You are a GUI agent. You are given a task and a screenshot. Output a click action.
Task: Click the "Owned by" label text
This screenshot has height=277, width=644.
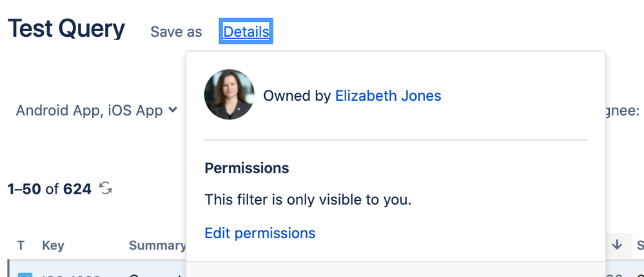pos(297,96)
